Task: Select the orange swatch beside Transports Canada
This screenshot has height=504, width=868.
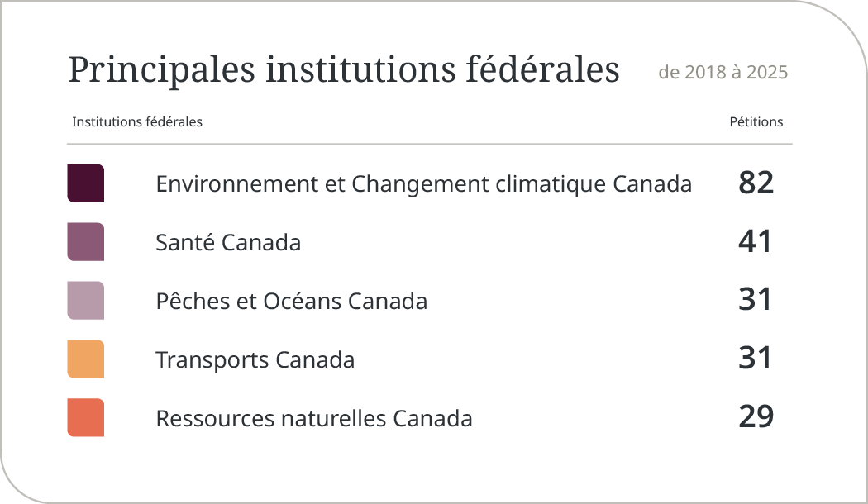Action: pyautogui.click(x=86, y=359)
